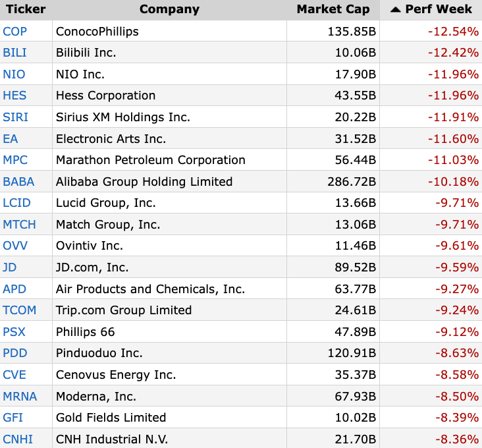Sort by the Perf Week column arrow
The image size is (482, 448).
tap(395, 9)
